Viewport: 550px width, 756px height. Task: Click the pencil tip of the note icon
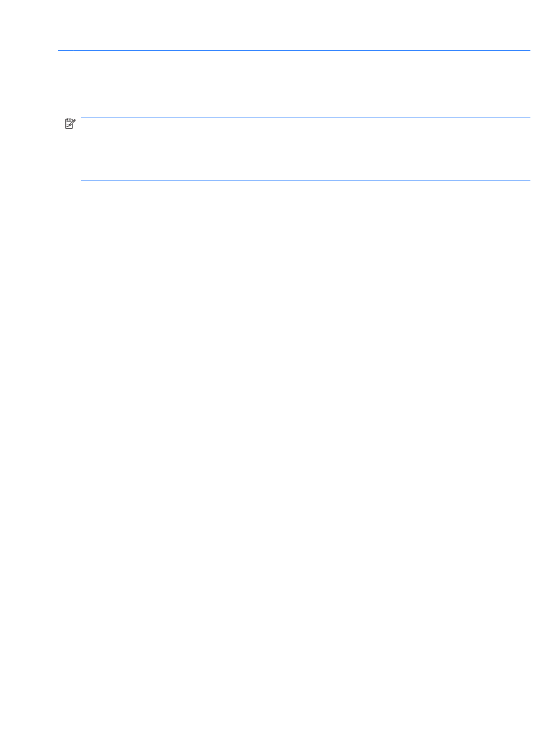(x=69, y=125)
